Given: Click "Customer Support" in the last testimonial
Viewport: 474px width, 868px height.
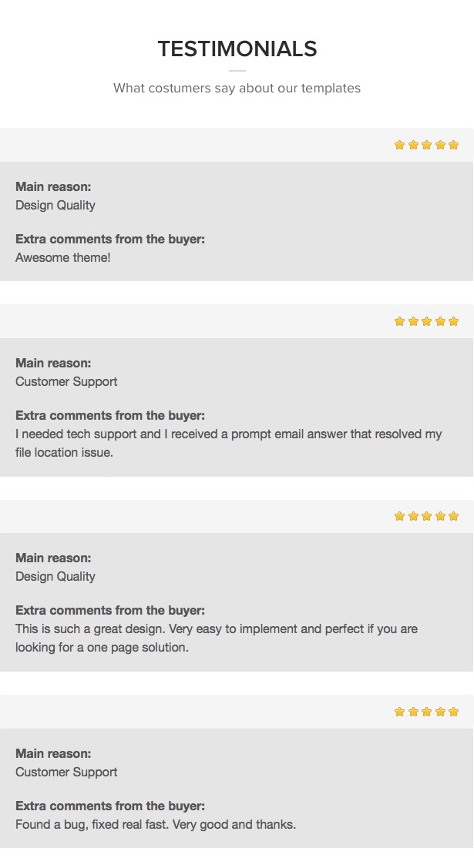Looking at the screenshot, I should [66, 772].
